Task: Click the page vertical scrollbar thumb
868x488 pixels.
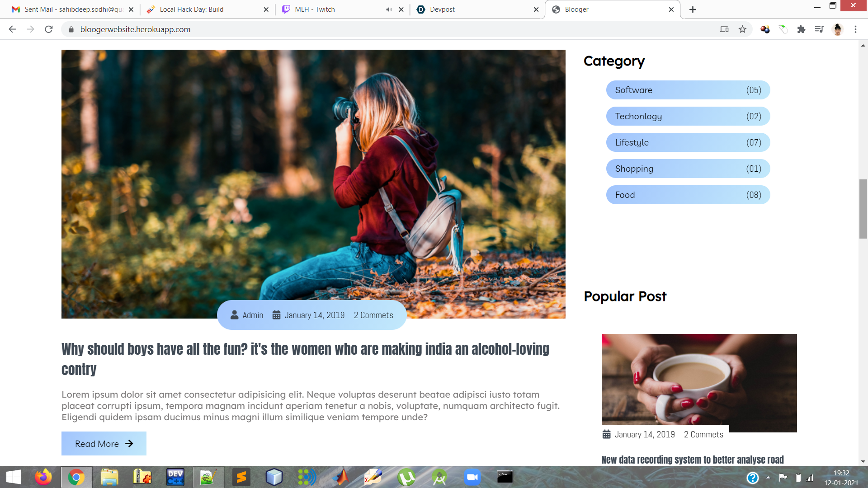Action: pyautogui.click(x=863, y=209)
